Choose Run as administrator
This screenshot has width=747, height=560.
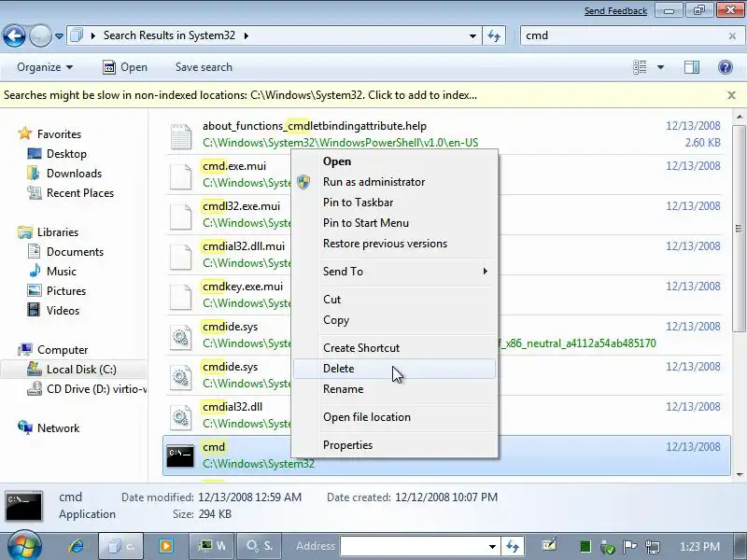(x=394, y=182)
